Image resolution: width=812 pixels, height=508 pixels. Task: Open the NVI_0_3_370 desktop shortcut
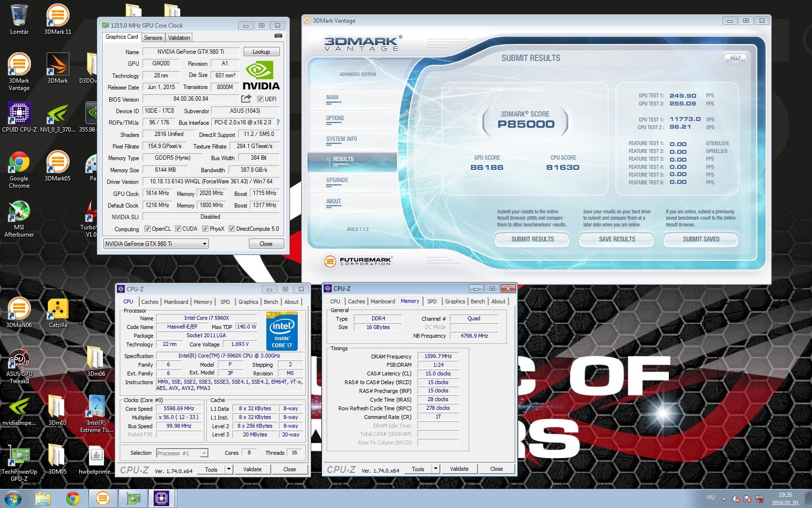[58, 117]
